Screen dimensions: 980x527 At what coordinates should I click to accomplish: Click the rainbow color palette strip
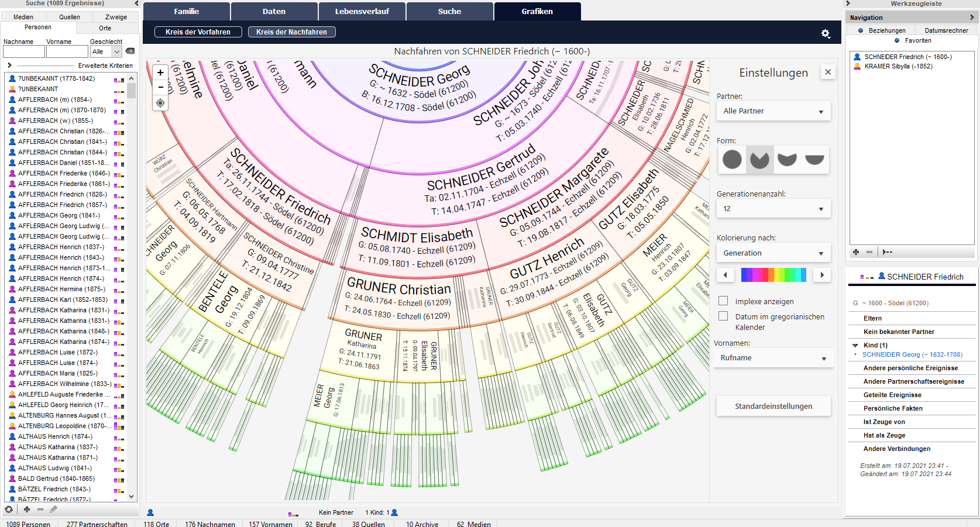click(773, 275)
